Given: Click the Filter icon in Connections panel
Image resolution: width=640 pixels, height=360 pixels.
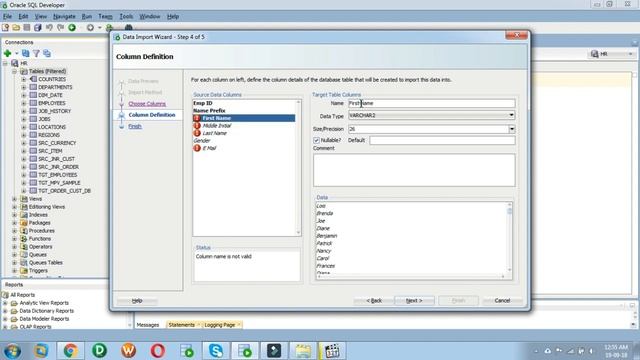Looking at the screenshot, I should point(36,53).
